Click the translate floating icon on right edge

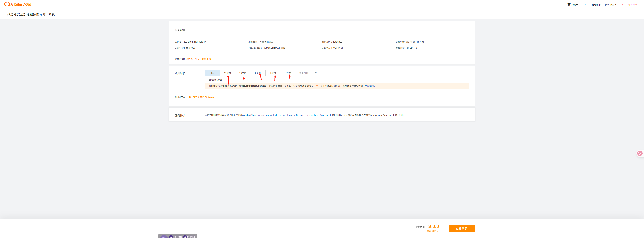point(640,153)
